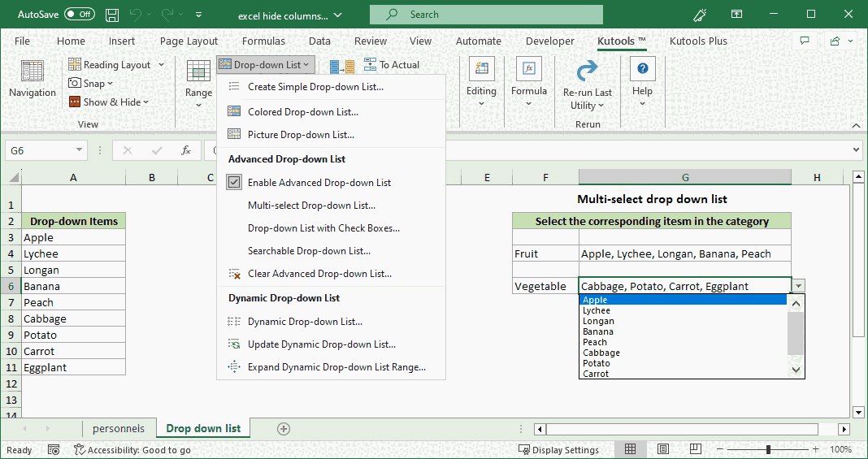Switch to the Kutools Plus tab
This screenshot has width=868, height=459.
tap(698, 41)
